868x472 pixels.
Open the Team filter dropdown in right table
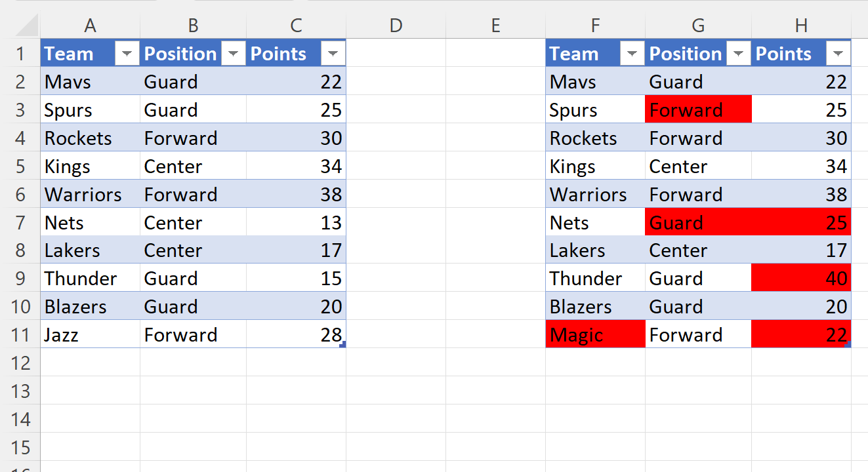point(632,53)
